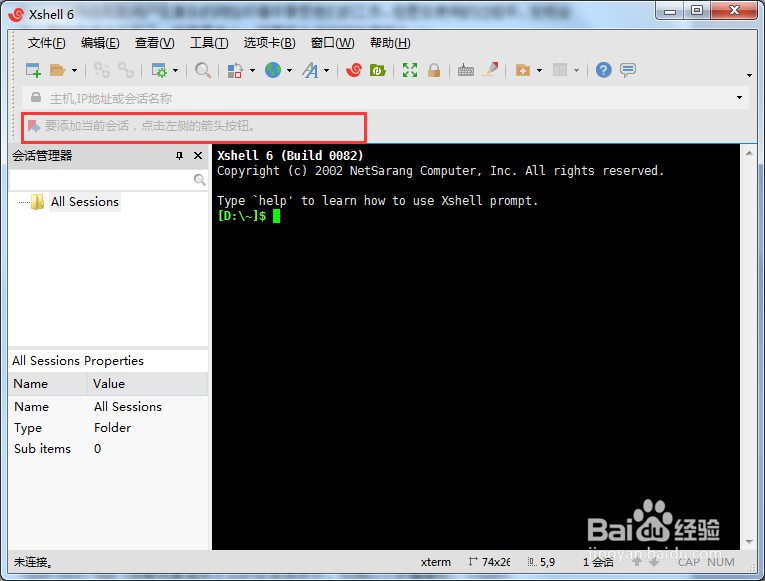
Task: Click the Name column header
Action: [48, 384]
